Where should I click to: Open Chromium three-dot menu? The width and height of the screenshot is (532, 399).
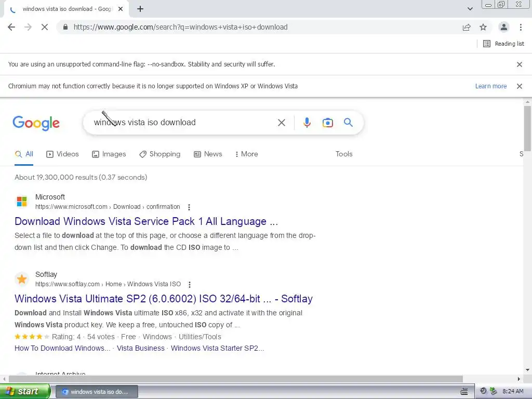click(x=521, y=27)
